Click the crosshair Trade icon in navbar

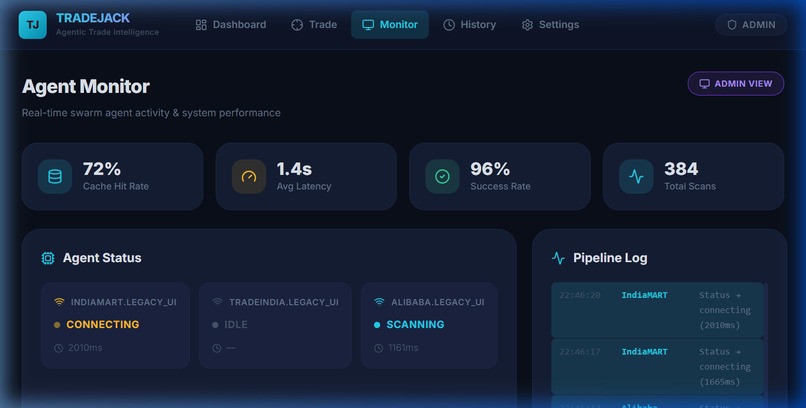[x=297, y=25]
